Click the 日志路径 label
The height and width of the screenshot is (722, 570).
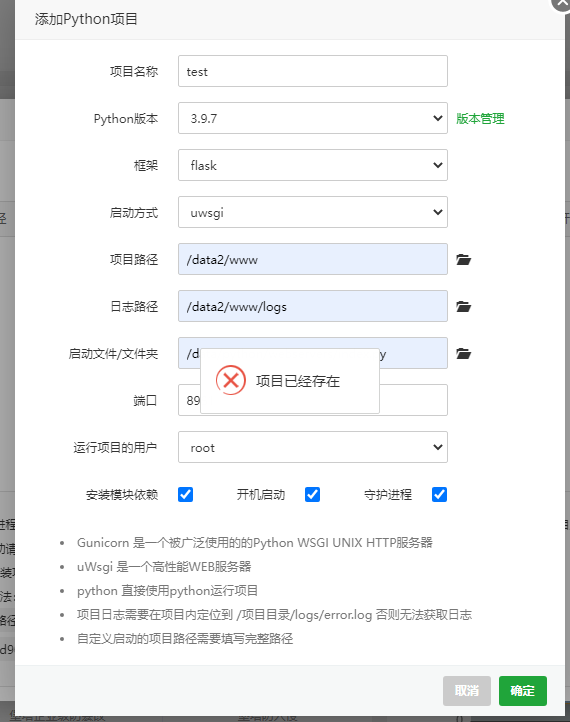pos(134,307)
